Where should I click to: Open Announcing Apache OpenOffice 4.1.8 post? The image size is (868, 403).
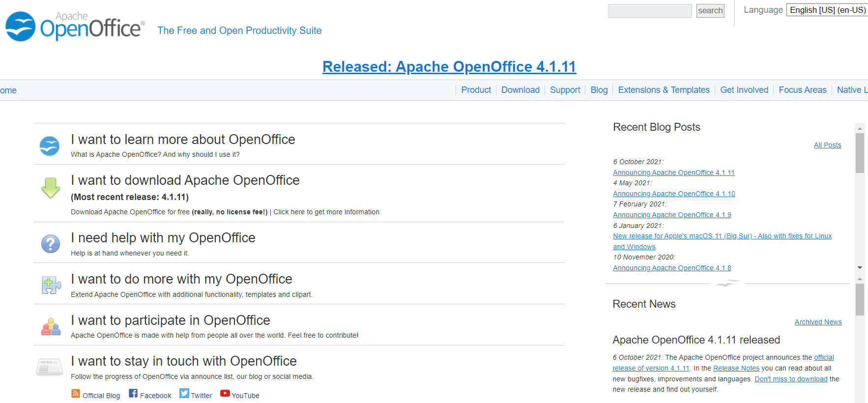pos(672,268)
